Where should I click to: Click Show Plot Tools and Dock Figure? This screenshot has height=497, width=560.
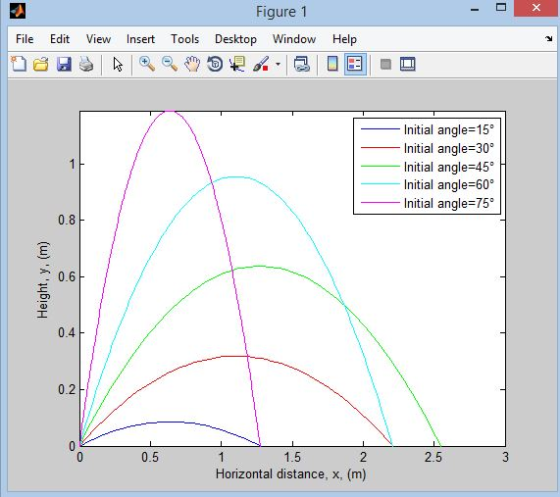coord(408,65)
